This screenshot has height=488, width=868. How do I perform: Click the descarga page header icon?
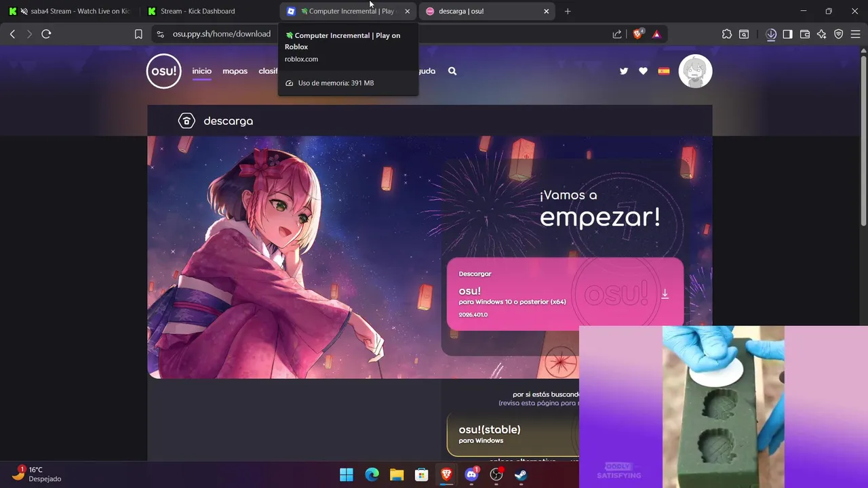tap(186, 121)
